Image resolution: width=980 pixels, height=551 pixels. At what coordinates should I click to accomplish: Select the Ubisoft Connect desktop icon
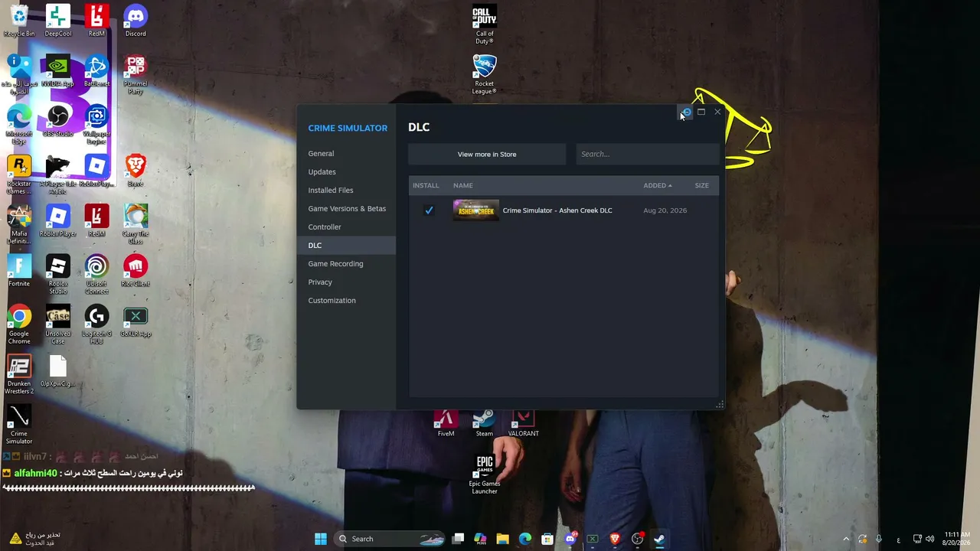click(96, 275)
